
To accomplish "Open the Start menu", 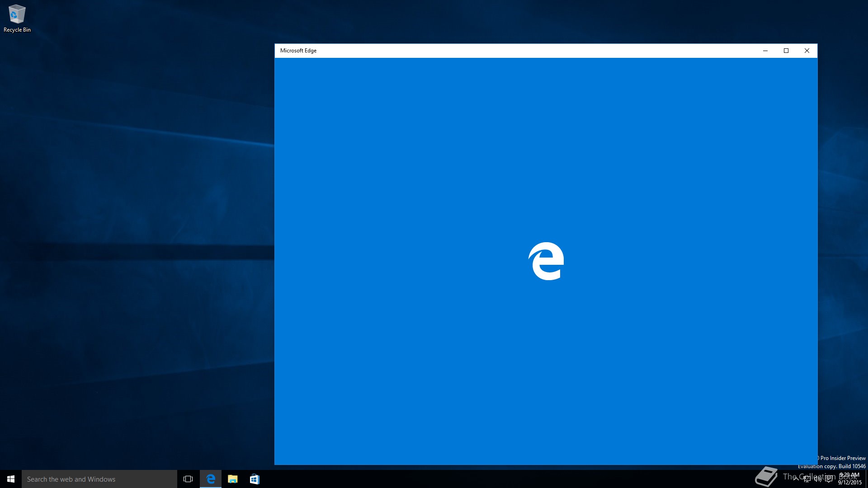I will 11,479.
